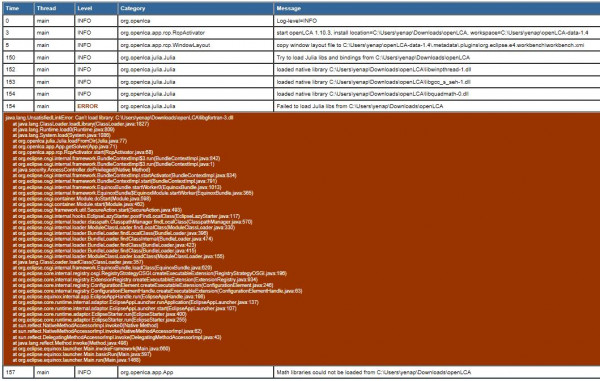
Task: Click stack line AccessController.doPrivileged(Native Method)
Action: [81, 169]
